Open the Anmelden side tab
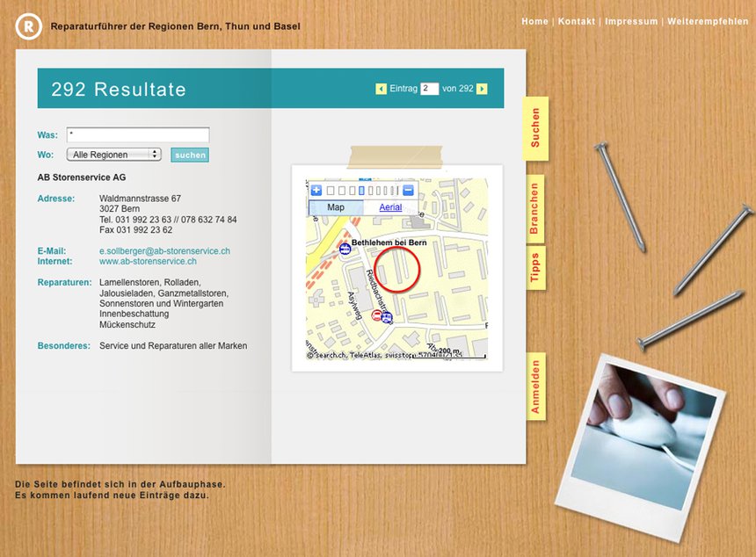The height and width of the screenshot is (557, 756). click(x=535, y=387)
